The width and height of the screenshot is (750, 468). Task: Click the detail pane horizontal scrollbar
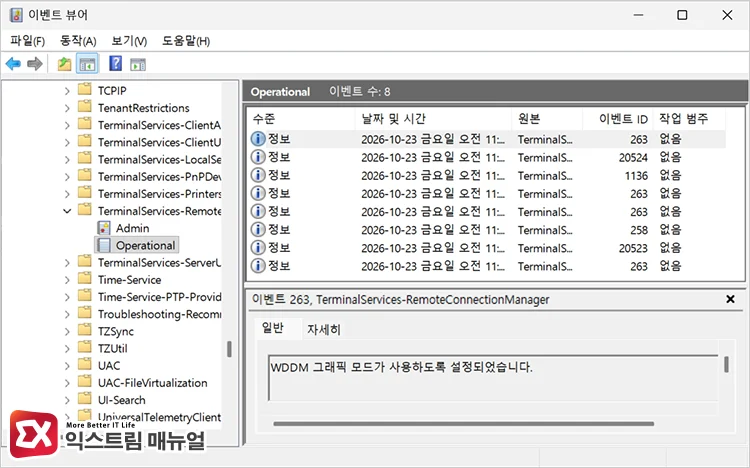pyautogui.click(x=463, y=423)
